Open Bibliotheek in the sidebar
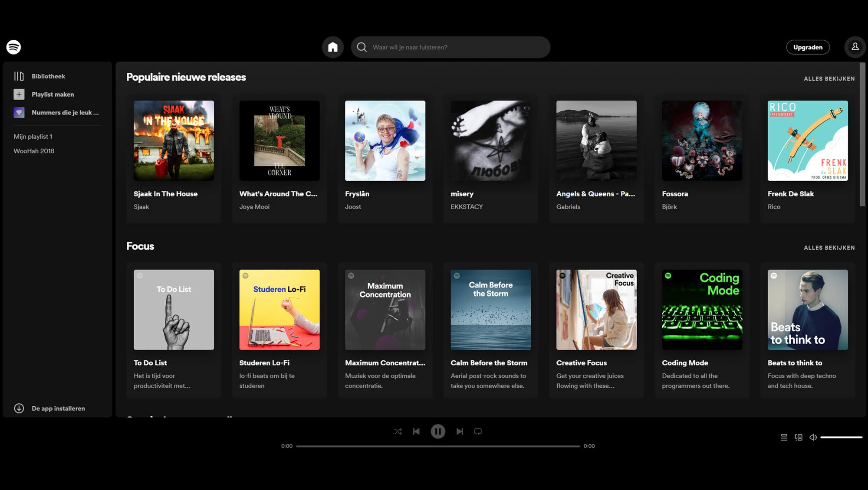868x490 pixels. [48, 76]
